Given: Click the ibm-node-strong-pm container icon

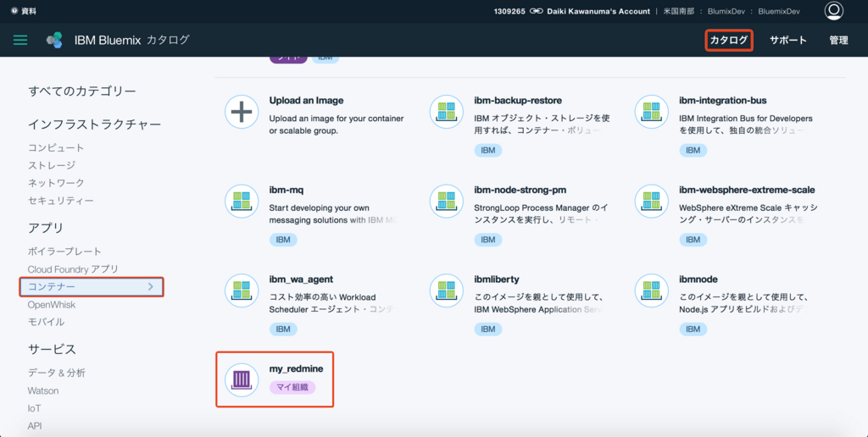Looking at the screenshot, I should click(446, 202).
